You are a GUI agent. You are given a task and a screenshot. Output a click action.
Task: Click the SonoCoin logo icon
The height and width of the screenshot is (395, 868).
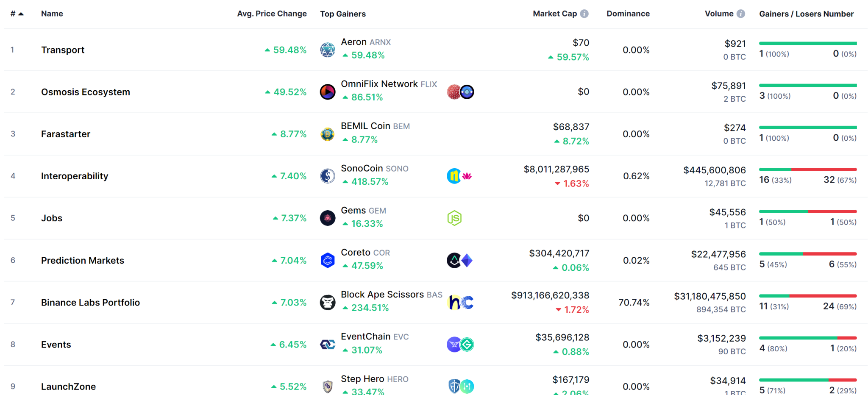click(x=327, y=176)
